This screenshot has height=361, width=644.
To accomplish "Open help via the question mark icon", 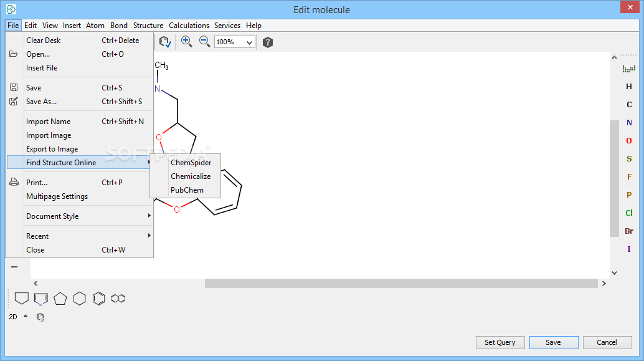I will coord(268,42).
